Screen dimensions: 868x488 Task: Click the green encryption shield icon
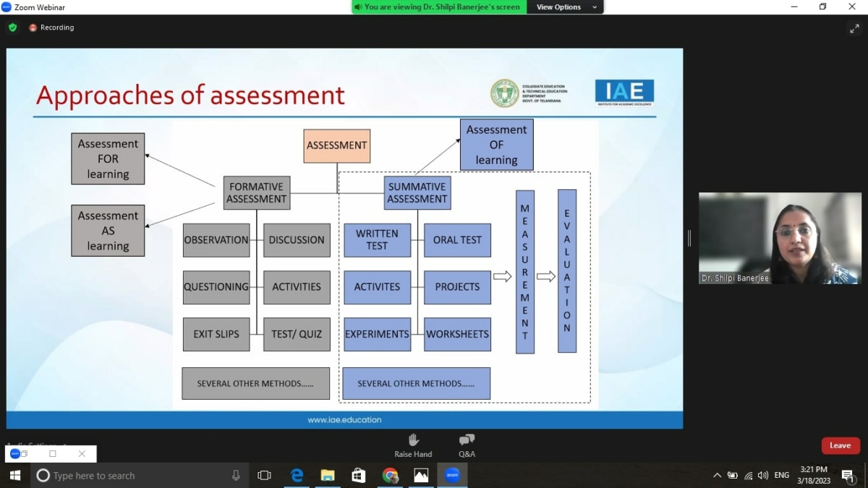12,27
